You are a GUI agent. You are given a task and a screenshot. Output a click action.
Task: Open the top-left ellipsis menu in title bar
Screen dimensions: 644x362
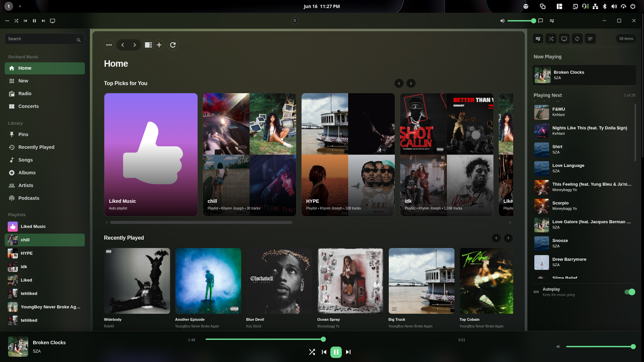[x=7, y=21]
